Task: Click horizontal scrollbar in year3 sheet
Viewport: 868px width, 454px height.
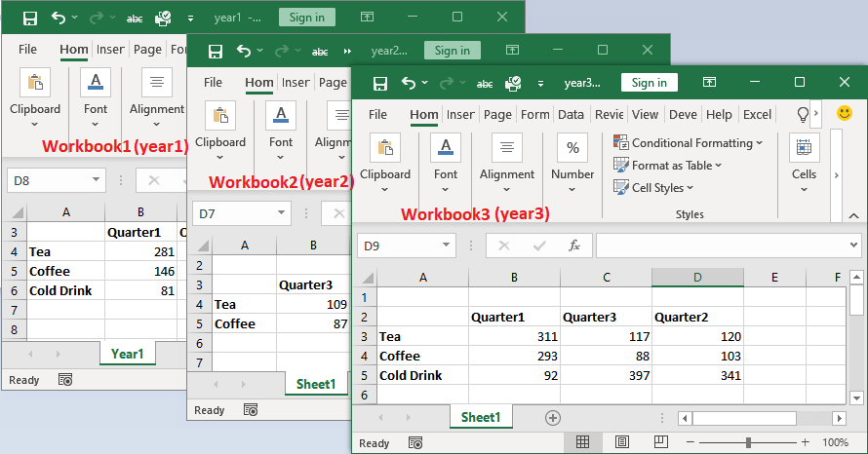Action: click(x=744, y=418)
